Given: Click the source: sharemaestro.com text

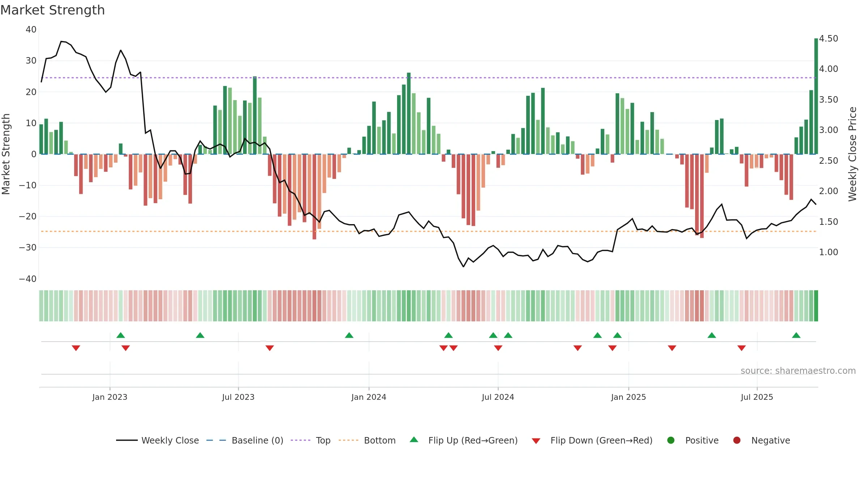Looking at the screenshot, I should [x=798, y=371].
